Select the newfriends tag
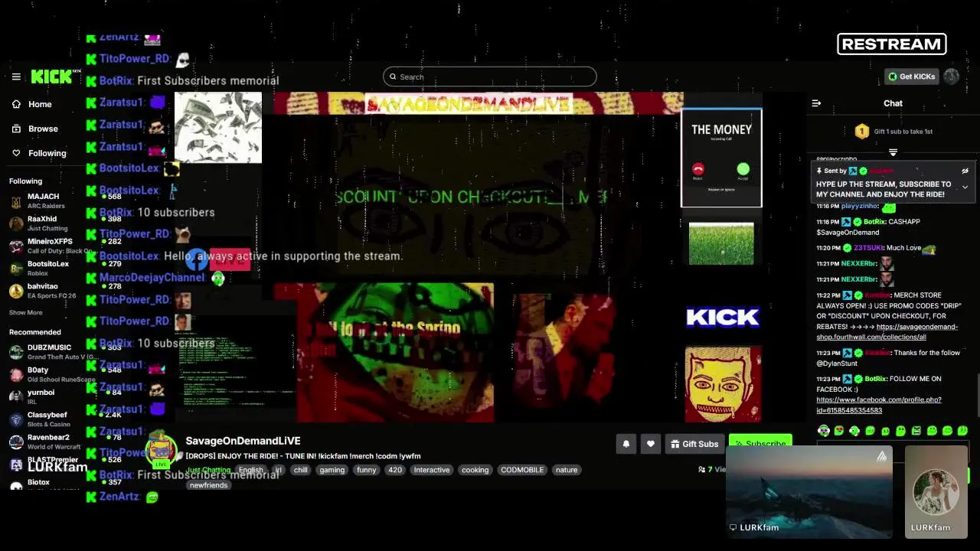Image resolution: width=980 pixels, height=551 pixels. click(x=208, y=485)
